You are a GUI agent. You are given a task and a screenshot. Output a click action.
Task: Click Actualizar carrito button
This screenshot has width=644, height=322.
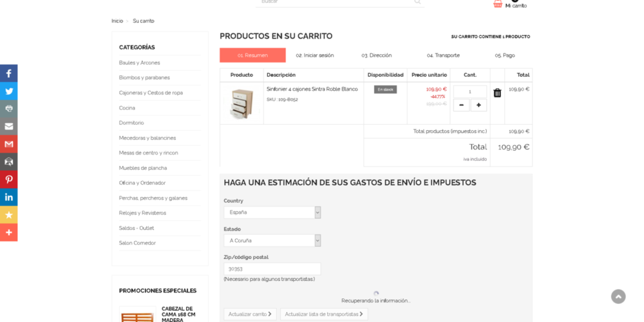(250, 314)
